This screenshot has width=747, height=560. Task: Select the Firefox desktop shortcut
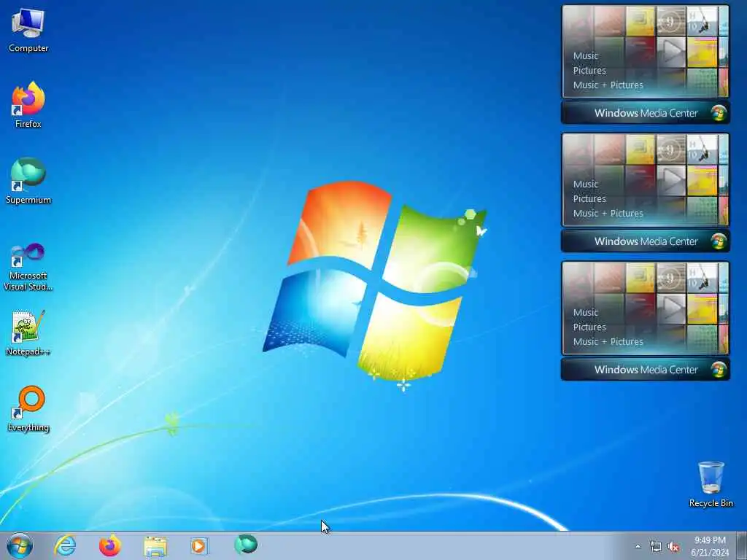[28, 105]
